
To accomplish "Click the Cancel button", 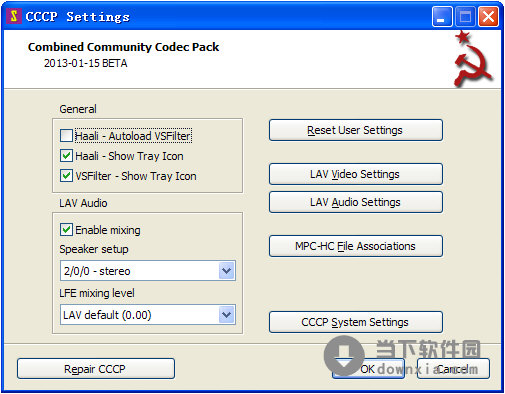I will click(x=453, y=369).
